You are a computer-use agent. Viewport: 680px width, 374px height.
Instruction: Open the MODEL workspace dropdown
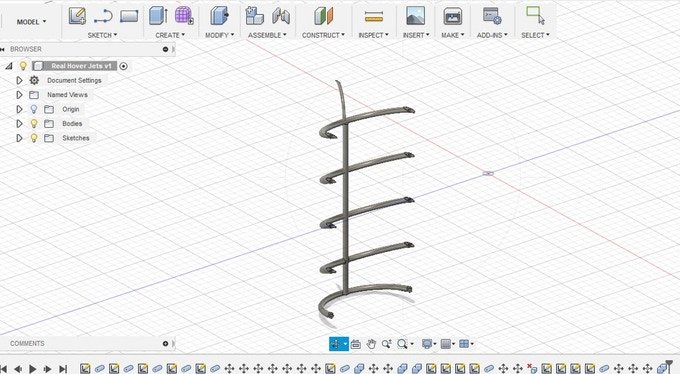click(31, 22)
